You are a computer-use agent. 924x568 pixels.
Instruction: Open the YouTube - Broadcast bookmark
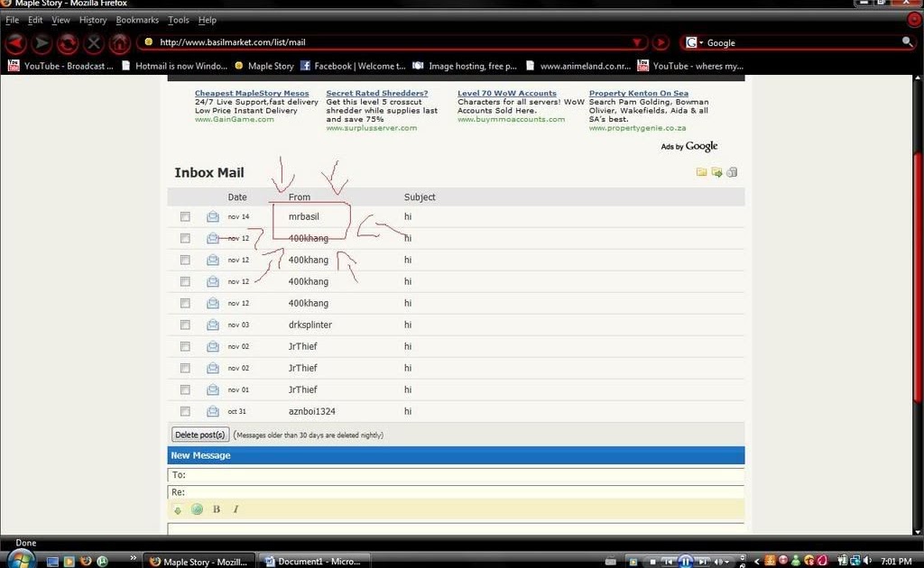(60, 66)
